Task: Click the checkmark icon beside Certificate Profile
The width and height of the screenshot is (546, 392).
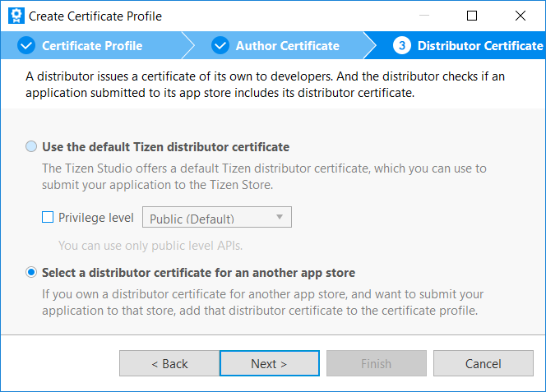Action: point(26,46)
